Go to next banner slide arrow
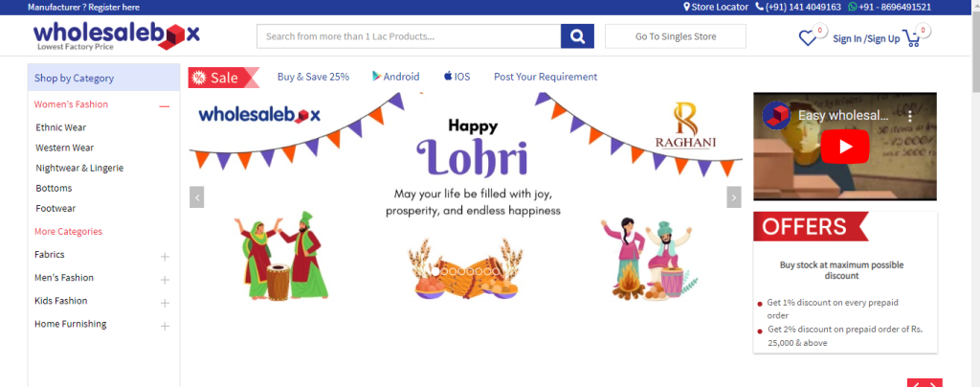This screenshot has width=980, height=387. [734, 197]
